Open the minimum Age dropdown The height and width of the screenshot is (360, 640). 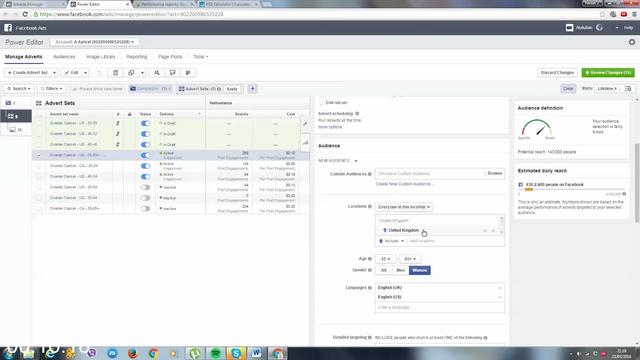tap(385, 259)
